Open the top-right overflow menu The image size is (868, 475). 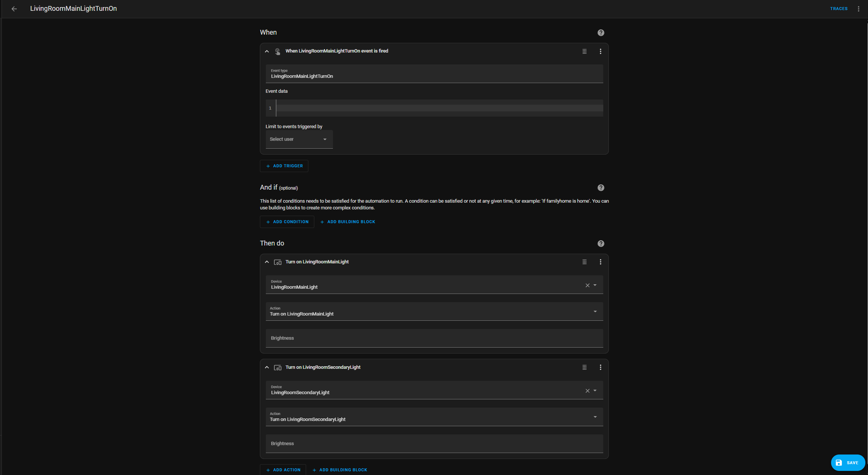858,9
